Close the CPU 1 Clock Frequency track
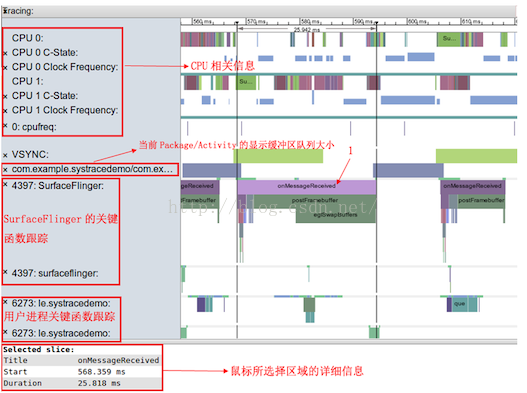The image size is (527, 393). tap(5, 111)
